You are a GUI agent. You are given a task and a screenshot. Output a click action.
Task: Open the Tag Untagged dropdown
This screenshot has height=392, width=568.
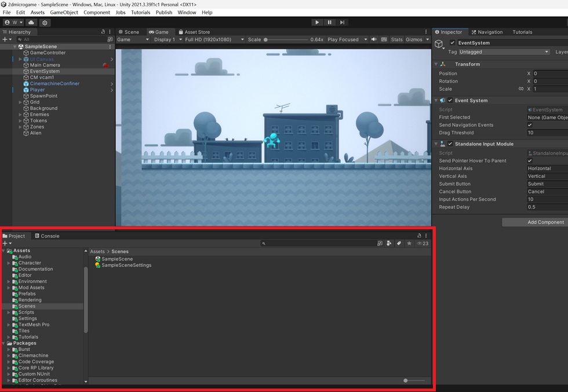[x=504, y=52]
